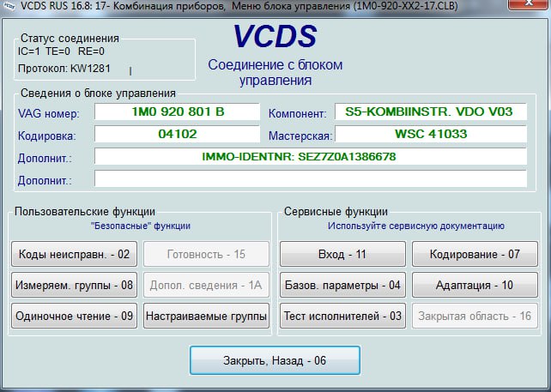Click the "Безопасные" функции text
The width and height of the screenshot is (551, 392).
pos(141,226)
